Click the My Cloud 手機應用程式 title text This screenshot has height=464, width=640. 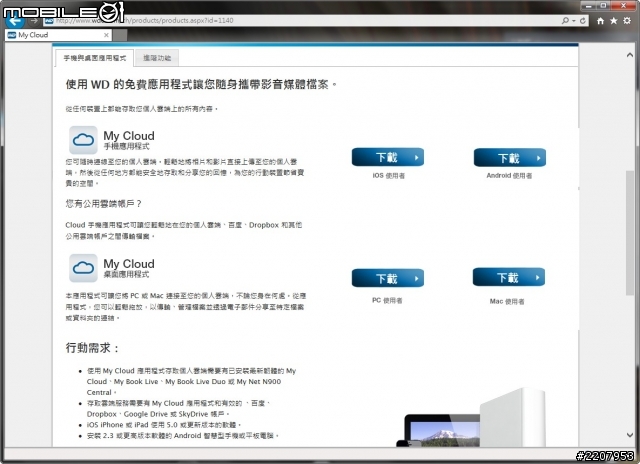[129, 140]
